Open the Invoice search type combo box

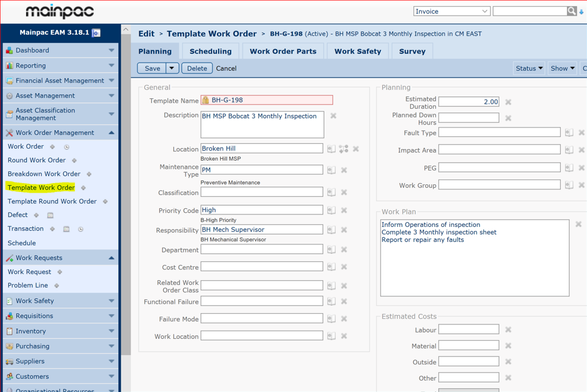pyautogui.click(x=451, y=11)
